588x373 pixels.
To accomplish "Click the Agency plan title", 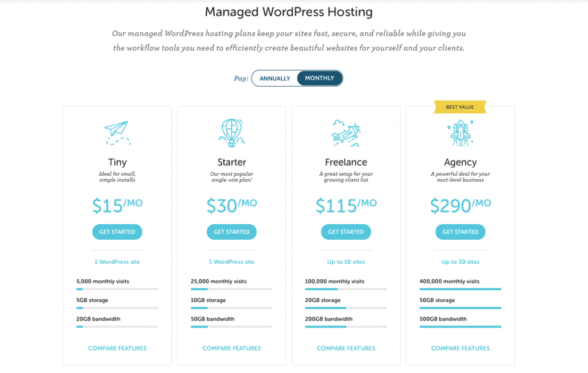I will click(x=461, y=162).
